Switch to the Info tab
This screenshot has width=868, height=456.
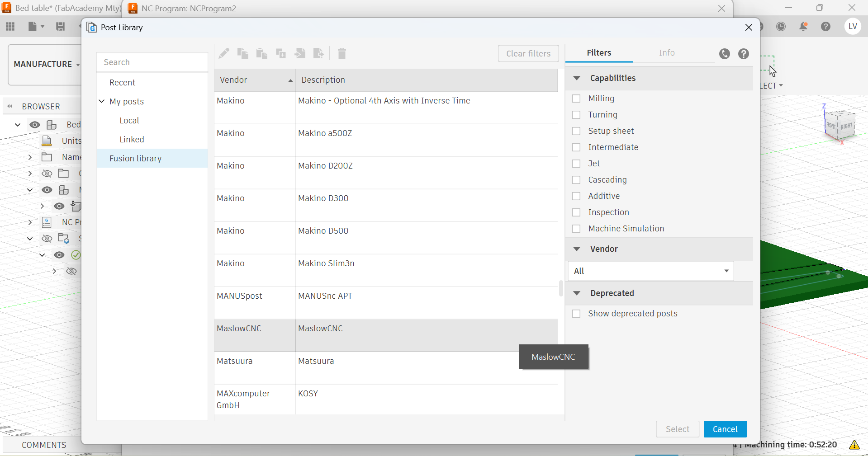667,53
